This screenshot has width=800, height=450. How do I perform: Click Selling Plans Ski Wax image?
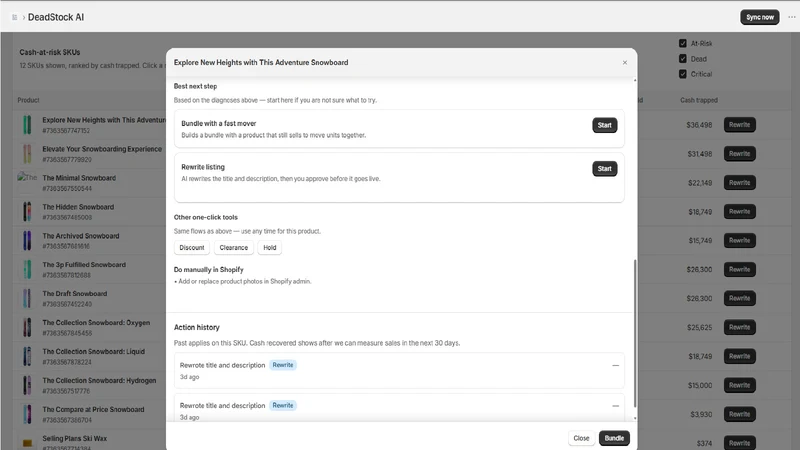point(27,442)
